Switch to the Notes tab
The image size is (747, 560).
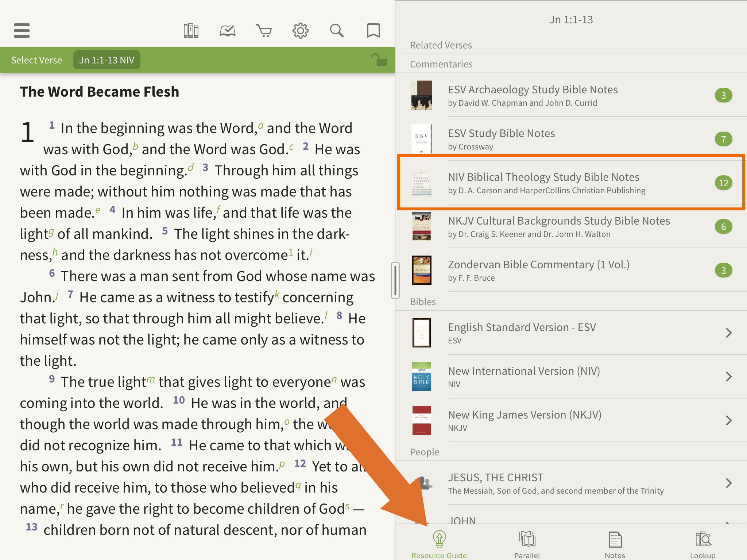[x=615, y=544]
